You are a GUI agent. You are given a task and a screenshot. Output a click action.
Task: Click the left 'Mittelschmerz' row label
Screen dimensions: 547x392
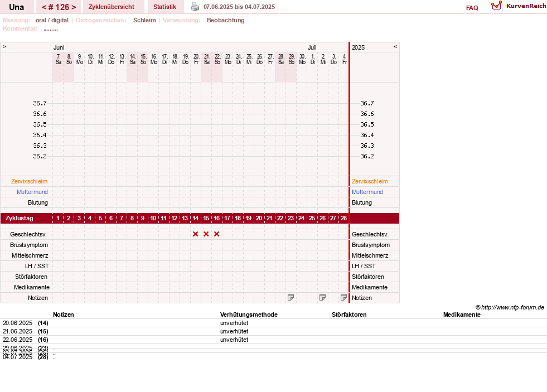click(x=30, y=255)
